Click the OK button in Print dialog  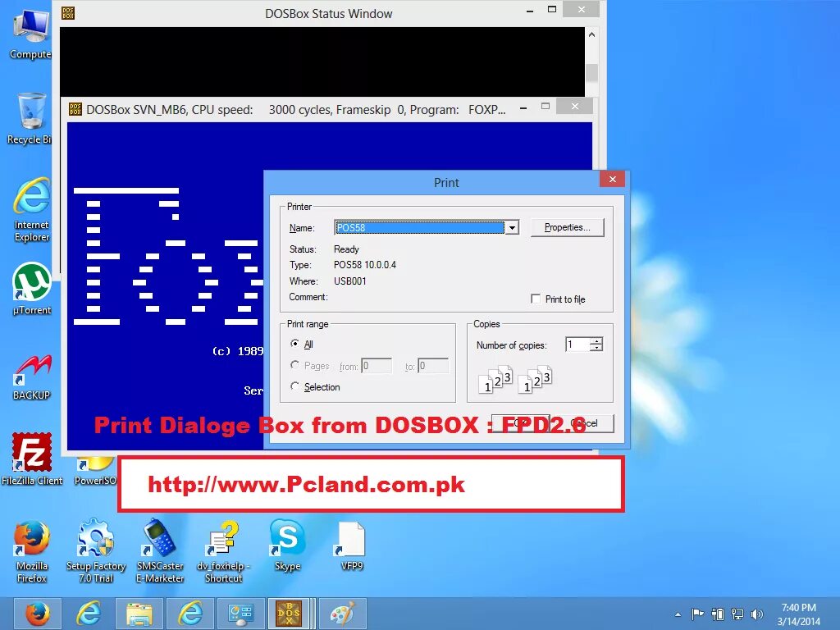click(x=520, y=423)
